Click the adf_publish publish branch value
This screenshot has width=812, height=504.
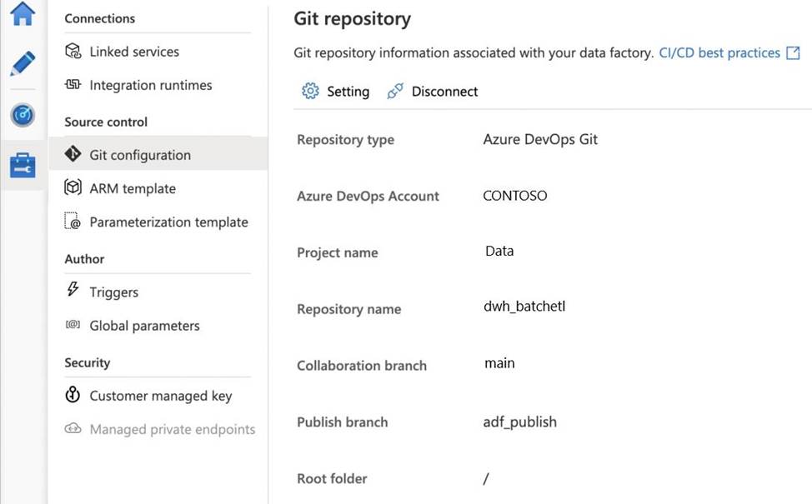519,422
